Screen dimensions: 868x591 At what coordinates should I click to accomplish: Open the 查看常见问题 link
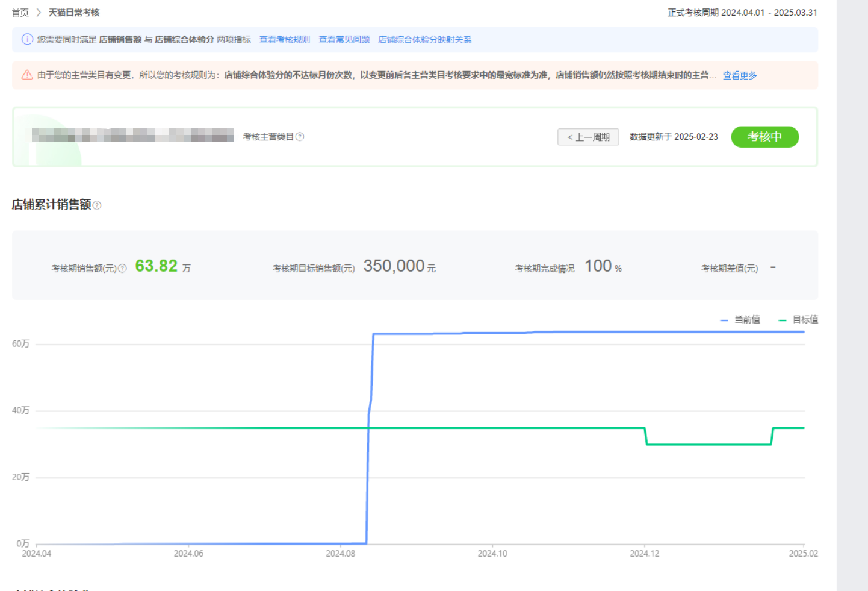tap(344, 40)
